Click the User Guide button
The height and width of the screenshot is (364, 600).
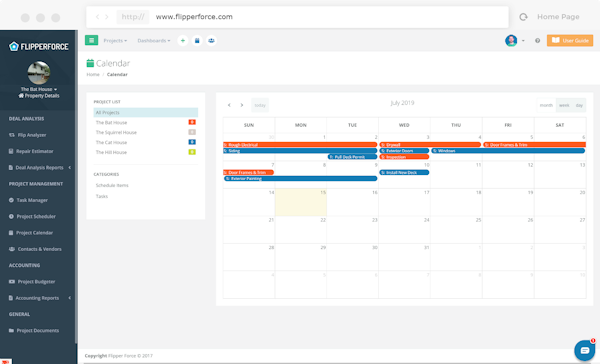(x=570, y=40)
